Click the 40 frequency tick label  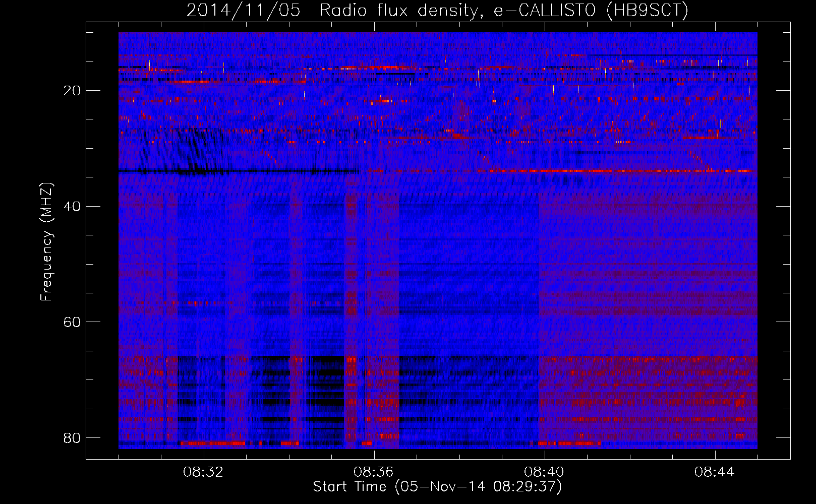pyautogui.click(x=73, y=206)
